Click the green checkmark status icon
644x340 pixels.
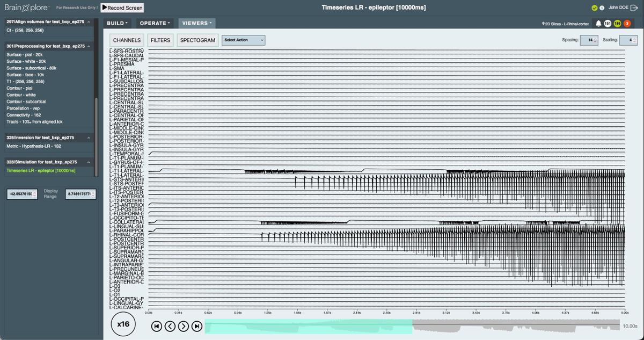click(594, 8)
